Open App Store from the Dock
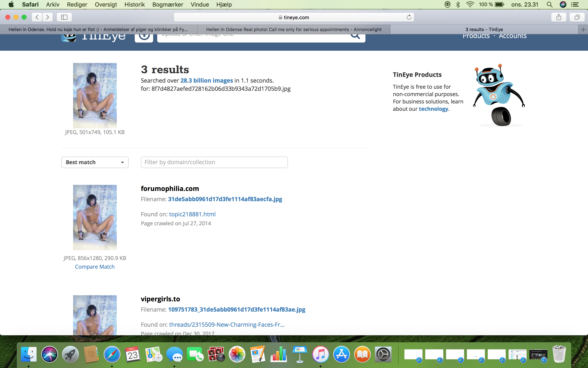Image resolution: width=588 pixels, height=368 pixels. [341, 354]
